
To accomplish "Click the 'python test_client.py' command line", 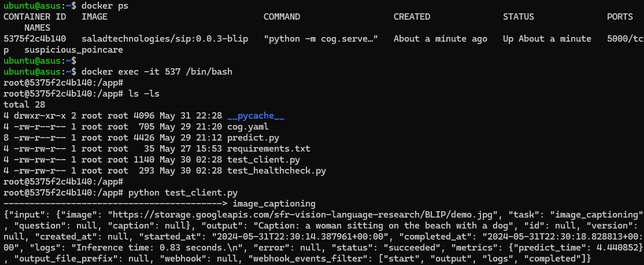I will [183, 193].
